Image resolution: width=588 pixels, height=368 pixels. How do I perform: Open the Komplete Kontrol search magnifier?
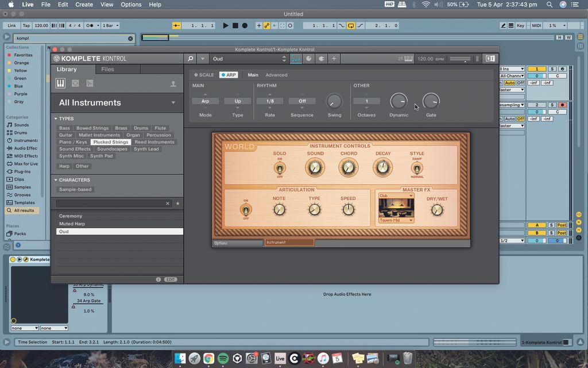click(x=191, y=58)
